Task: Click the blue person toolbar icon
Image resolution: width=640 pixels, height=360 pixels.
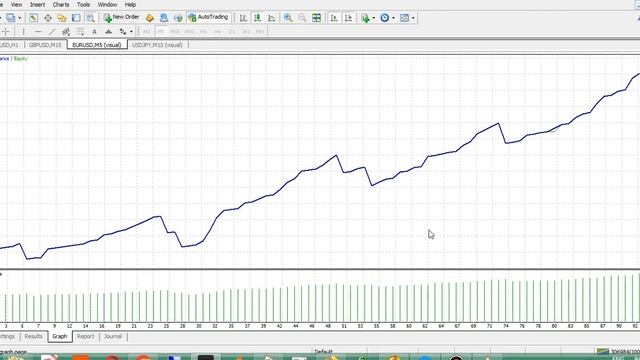Action: 164,18
